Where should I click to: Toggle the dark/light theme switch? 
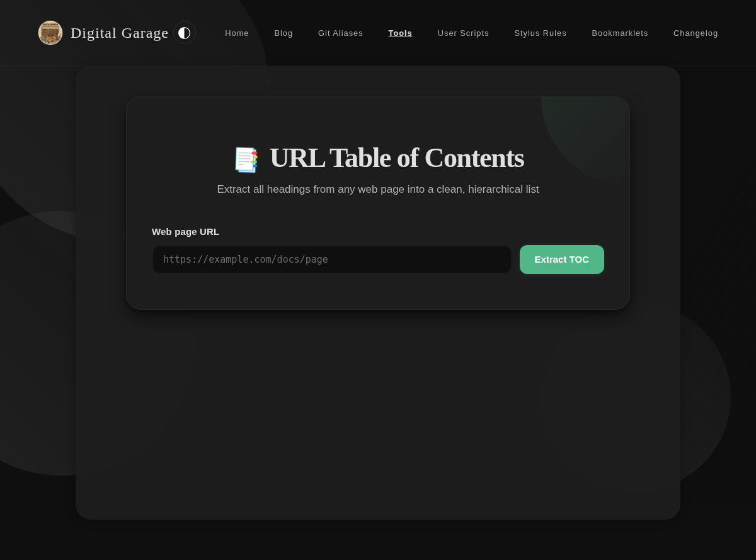(185, 33)
